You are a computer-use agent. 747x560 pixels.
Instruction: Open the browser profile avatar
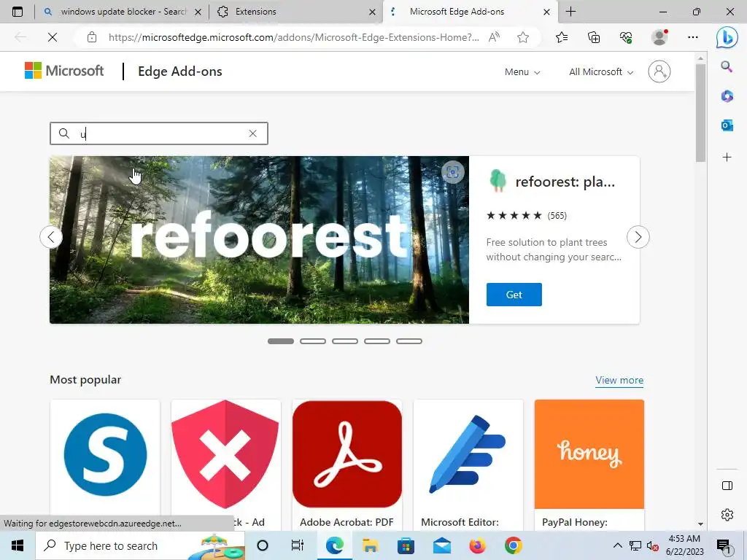(x=659, y=37)
